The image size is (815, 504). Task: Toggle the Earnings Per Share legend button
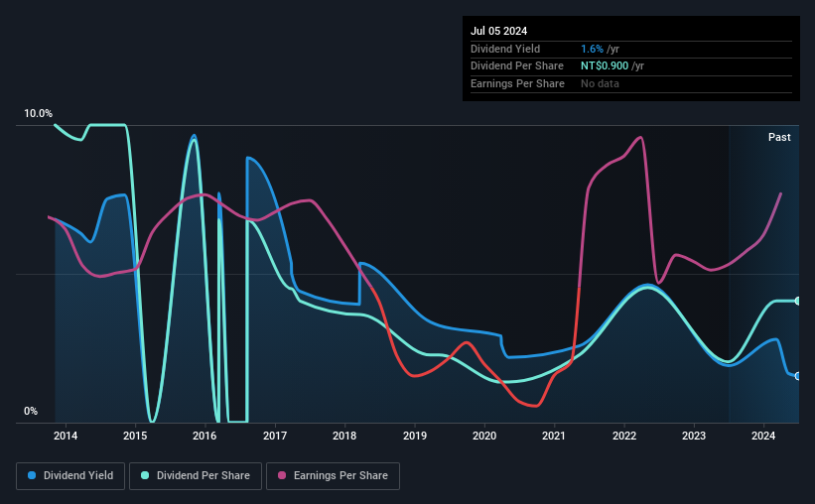333,476
